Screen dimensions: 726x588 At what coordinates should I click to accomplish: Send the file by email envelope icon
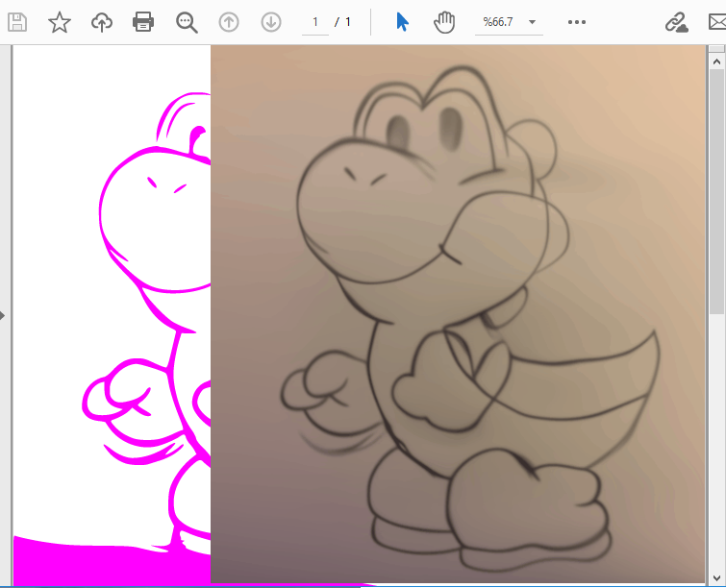(x=717, y=22)
